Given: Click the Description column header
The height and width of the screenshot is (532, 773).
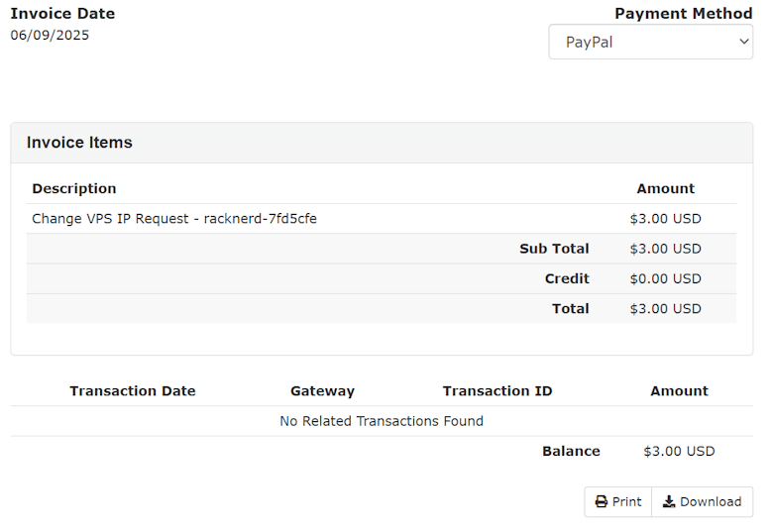Looking at the screenshot, I should pyautogui.click(x=74, y=188).
